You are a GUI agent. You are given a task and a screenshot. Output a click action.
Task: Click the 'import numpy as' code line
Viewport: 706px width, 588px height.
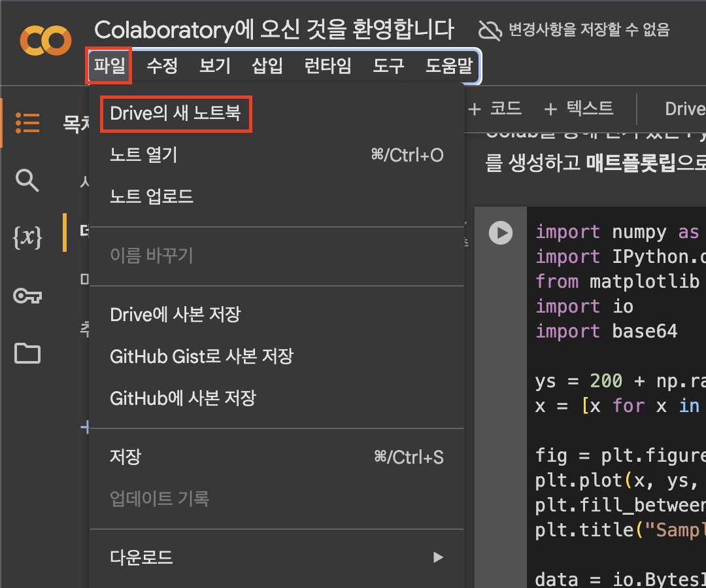[x=617, y=232]
